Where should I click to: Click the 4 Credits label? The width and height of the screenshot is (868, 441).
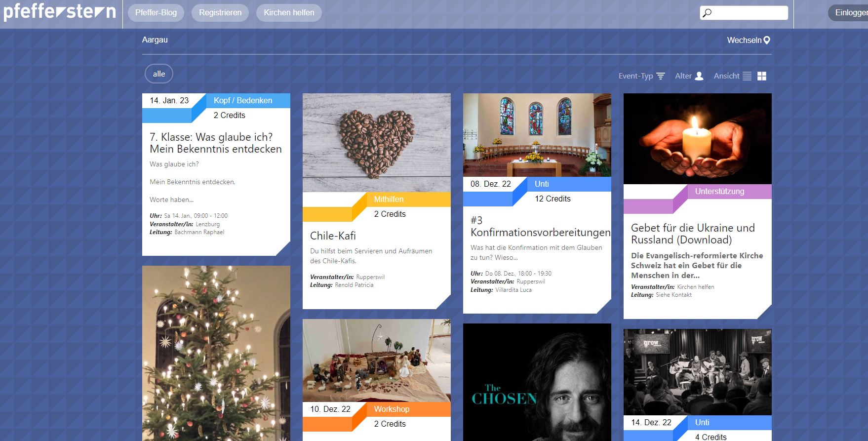(710, 437)
